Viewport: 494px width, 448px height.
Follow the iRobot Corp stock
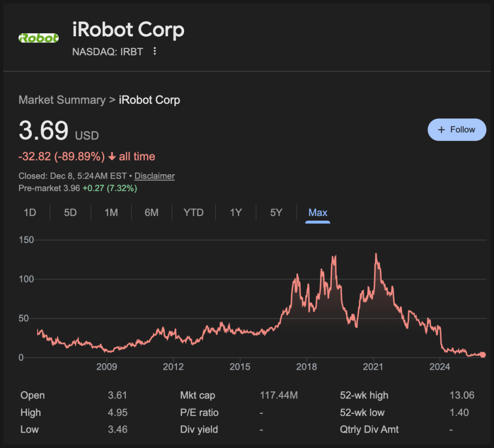(457, 130)
